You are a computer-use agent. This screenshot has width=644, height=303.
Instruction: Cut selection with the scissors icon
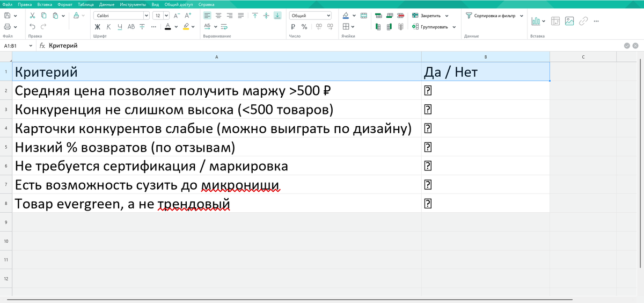(x=33, y=16)
